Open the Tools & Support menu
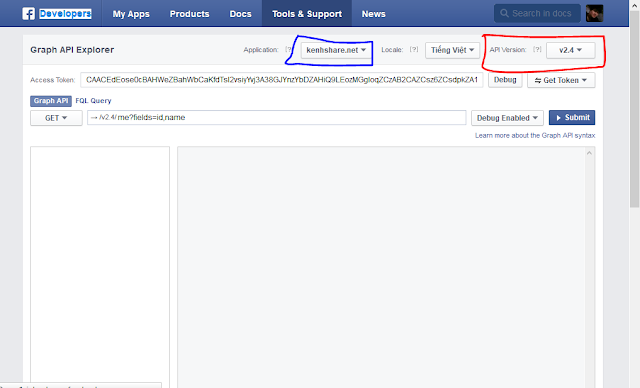Image resolution: width=640 pixels, height=388 pixels. pyautogui.click(x=307, y=14)
